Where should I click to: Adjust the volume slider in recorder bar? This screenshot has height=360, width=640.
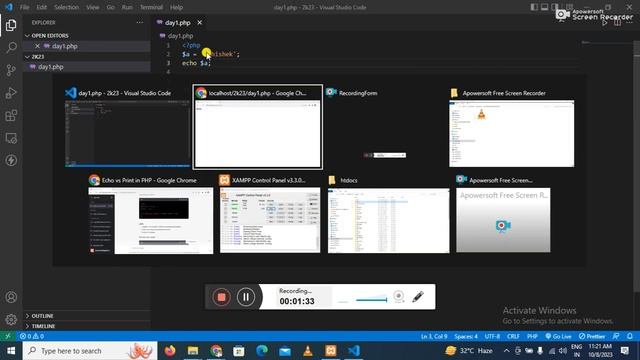click(371, 300)
